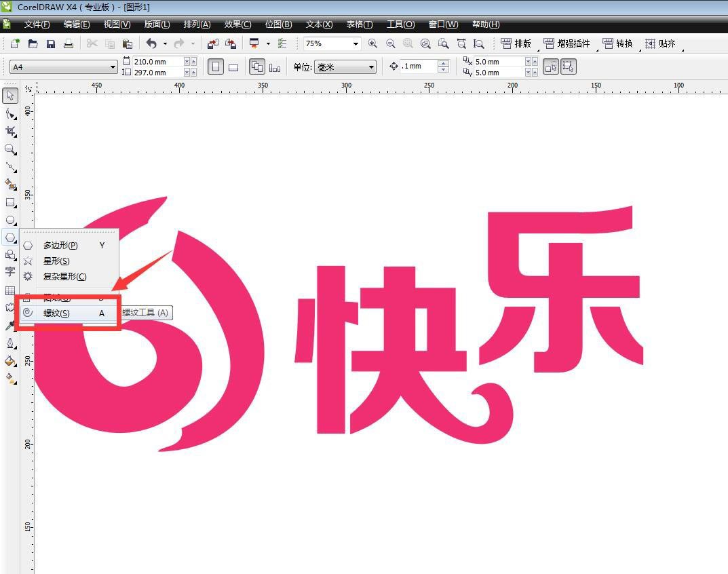Enable portrait page orientation
This screenshot has height=574, width=728.
click(x=214, y=66)
